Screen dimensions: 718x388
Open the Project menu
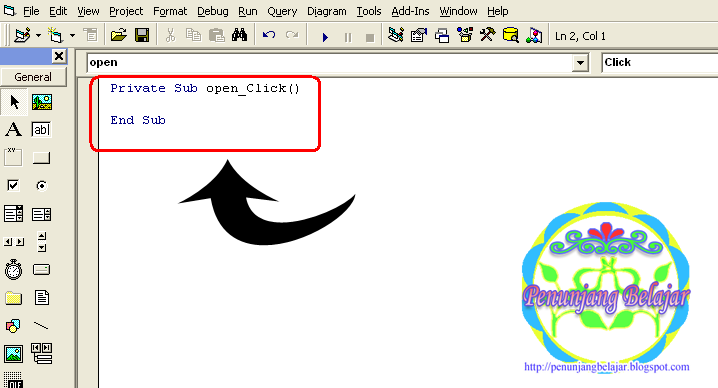click(126, 11)
